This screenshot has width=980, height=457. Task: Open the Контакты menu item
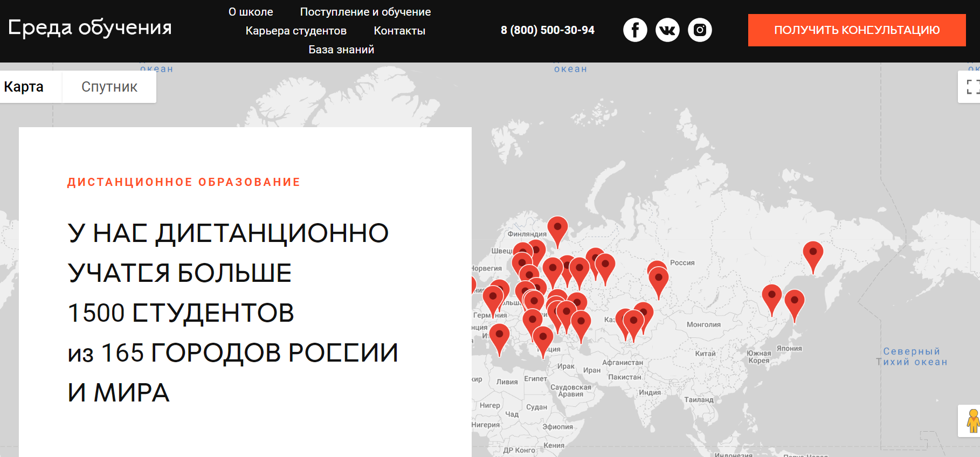[x=399, y=31]
